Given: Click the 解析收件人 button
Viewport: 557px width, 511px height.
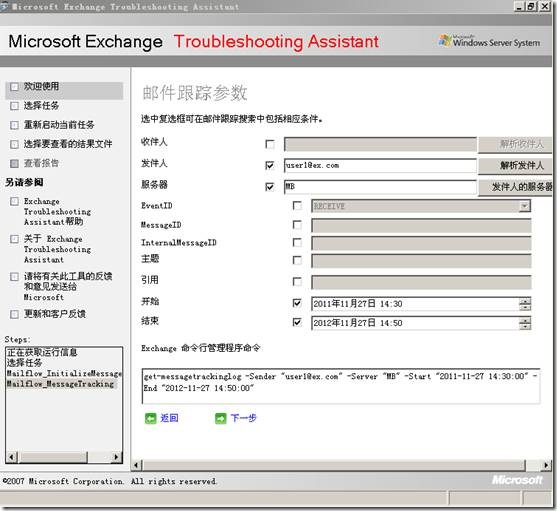Looking at the screenshot, I should click(x=515, y=144).
